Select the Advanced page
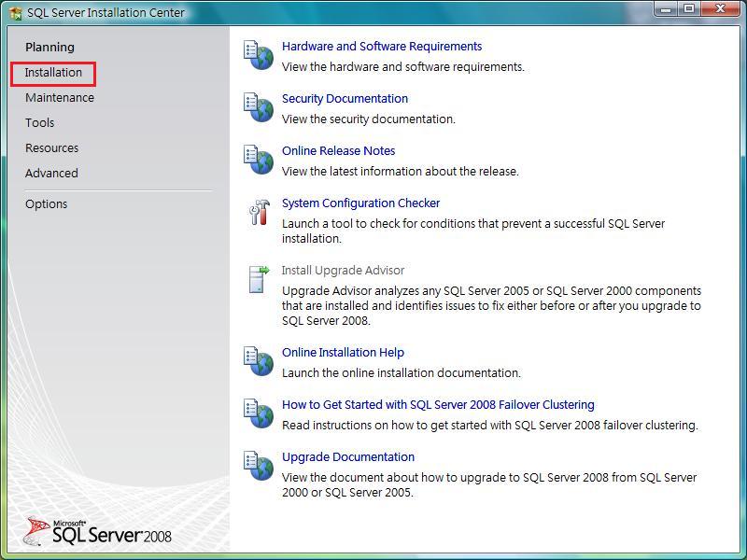 click(51, 174)
